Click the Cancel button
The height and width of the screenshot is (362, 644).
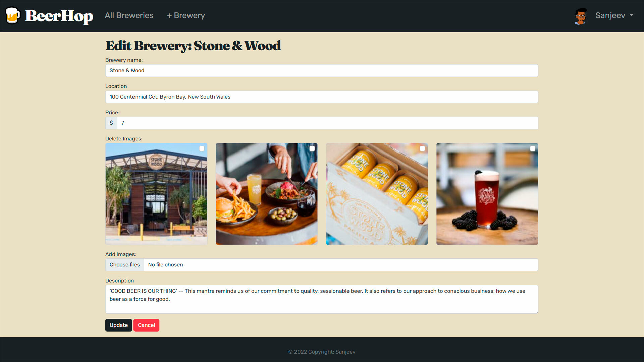click(146, 325)
